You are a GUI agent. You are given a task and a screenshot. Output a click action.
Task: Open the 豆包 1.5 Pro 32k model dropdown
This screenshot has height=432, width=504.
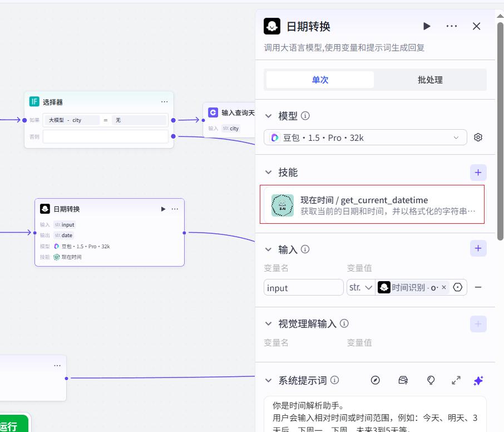pos(365,138)
